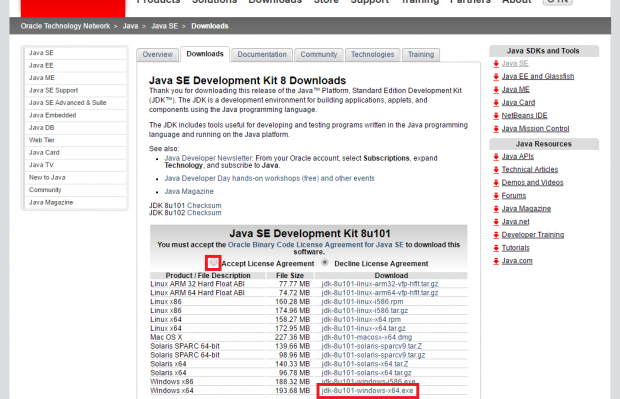This screenshot has height=399, width=620.
Task: Click red arrow icon beside Forums
Action: 496,196
